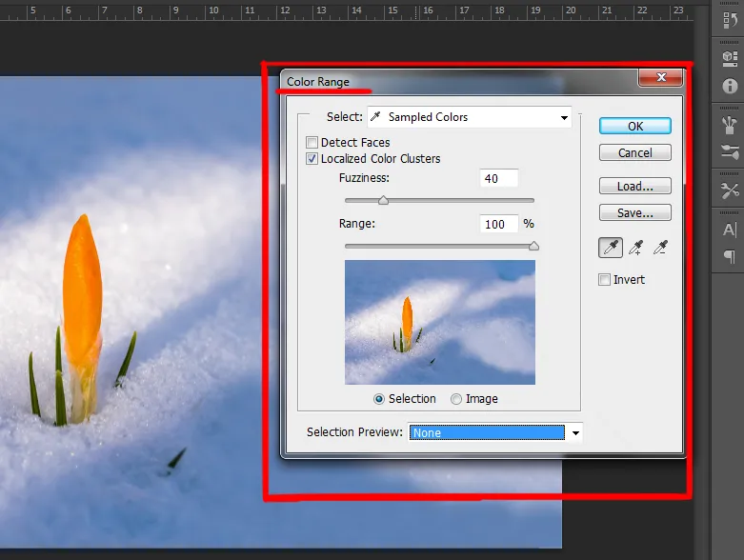
Task: Click the Fuzziness slider handle
Action: pyautogui.click(x=383, y=201)
